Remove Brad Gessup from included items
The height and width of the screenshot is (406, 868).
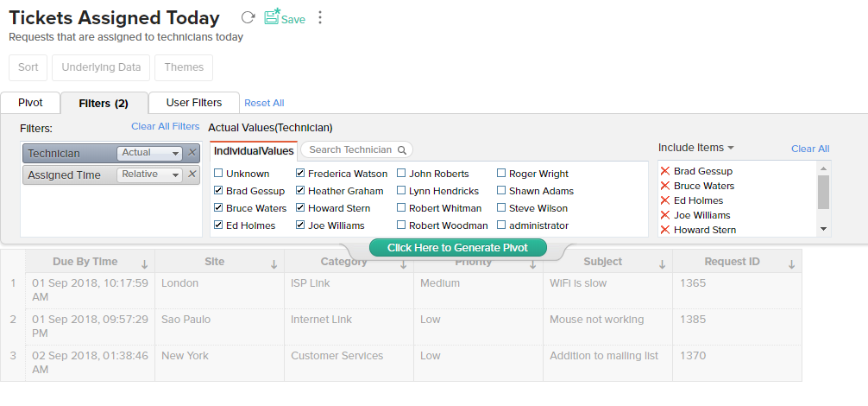[x=664, y=171]
